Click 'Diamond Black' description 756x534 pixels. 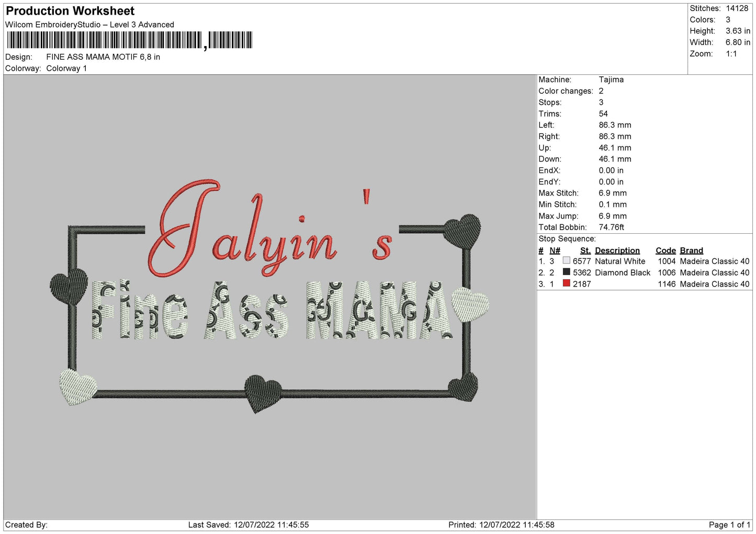623,273
